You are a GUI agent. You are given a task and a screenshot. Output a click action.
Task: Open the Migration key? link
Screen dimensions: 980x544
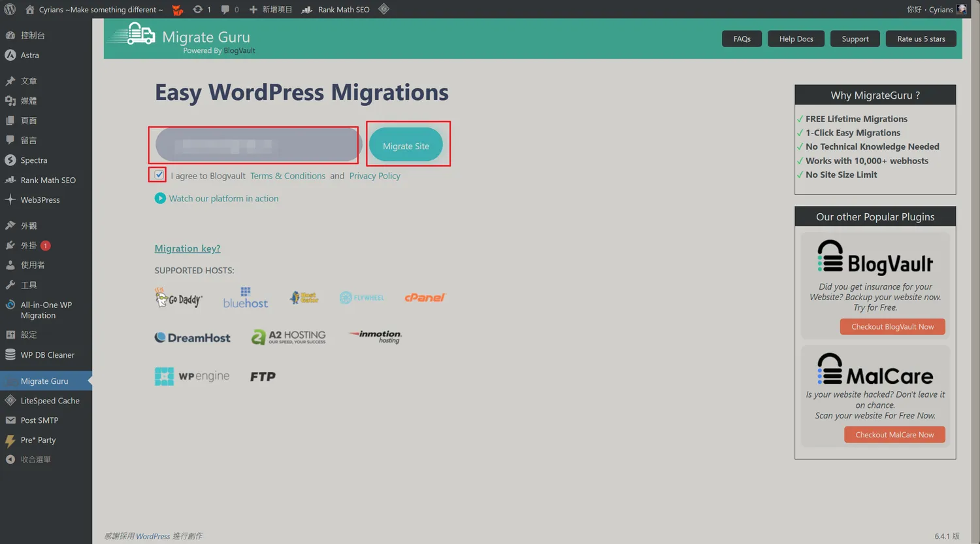pos(188,248)
